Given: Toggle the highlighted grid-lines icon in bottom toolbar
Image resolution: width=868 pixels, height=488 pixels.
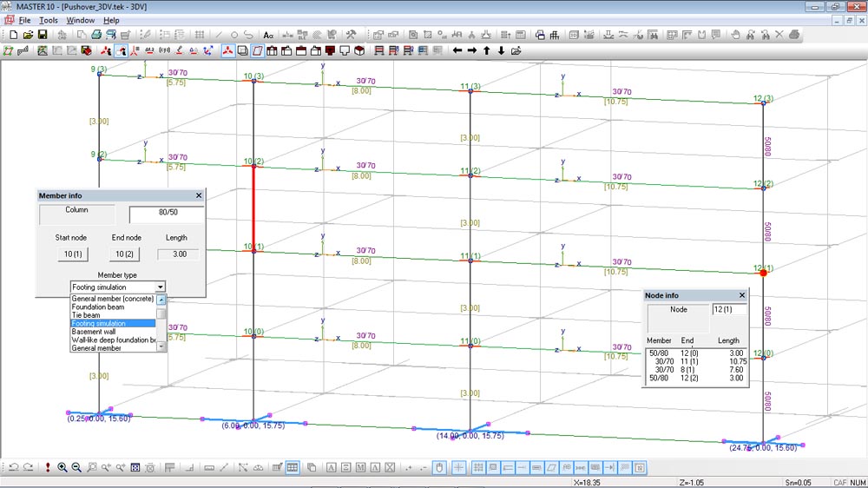Looking at the screenshot, I should [x=478, y=467].
